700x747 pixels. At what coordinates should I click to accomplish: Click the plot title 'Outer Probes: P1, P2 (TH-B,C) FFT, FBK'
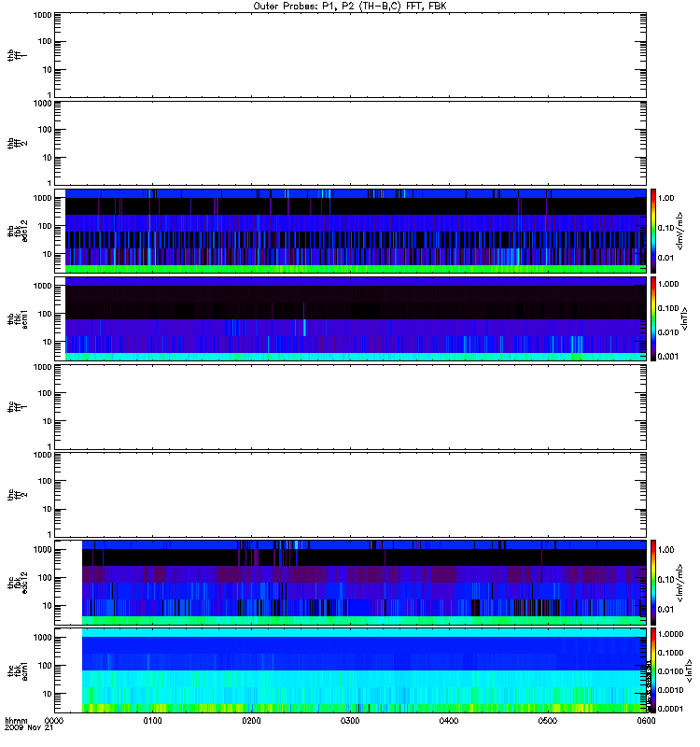click(x=350, y=7)
